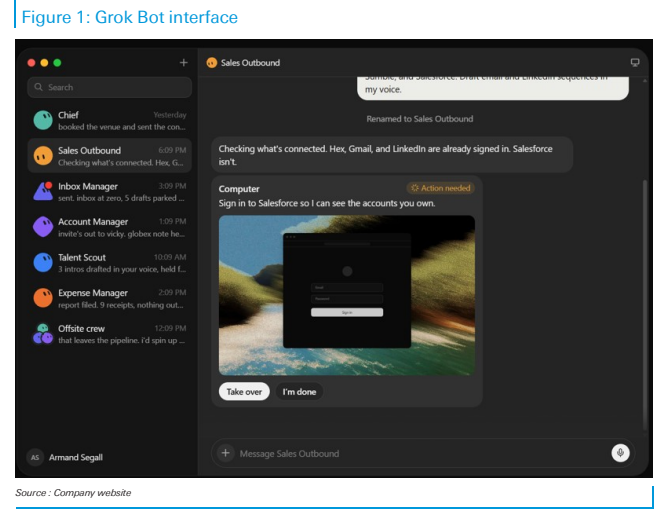Click the Offsite crew group avatar
Image resolution: width=668 pixels, height=515 pixels.
[43, 334]
